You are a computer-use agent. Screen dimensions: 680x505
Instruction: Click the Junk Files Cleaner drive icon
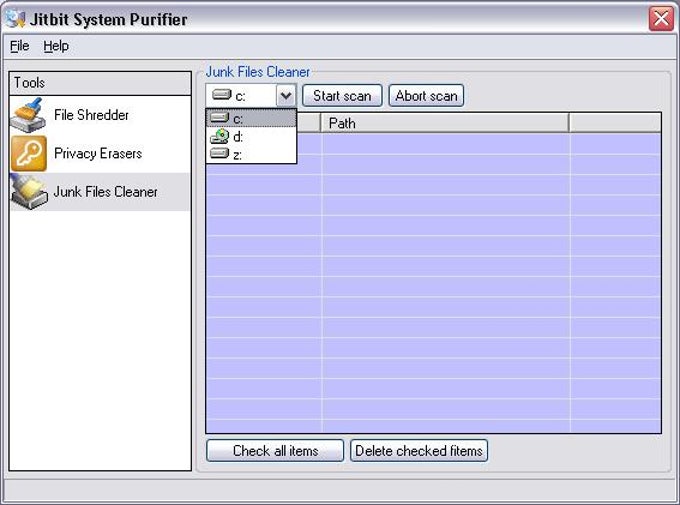tap(29, 191)
